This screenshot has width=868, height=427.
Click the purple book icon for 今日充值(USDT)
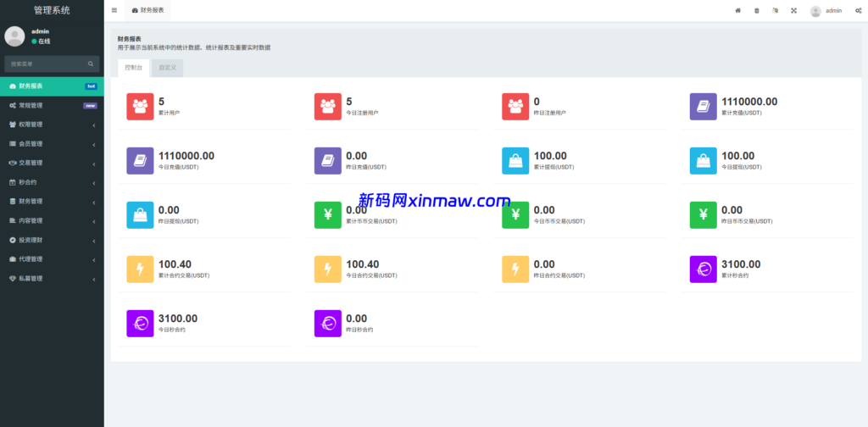(140, 160)
